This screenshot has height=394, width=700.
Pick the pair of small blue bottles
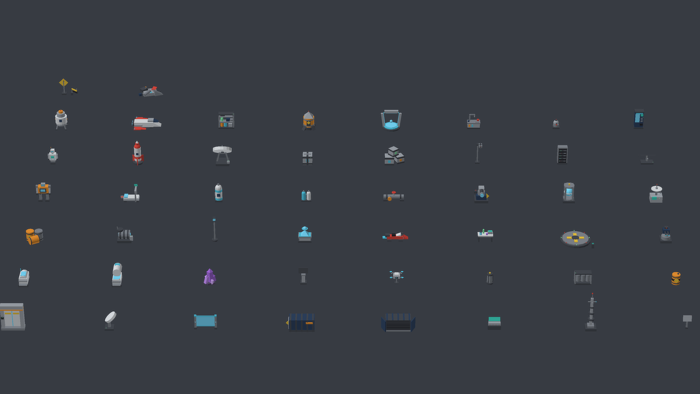pos(306,195)
